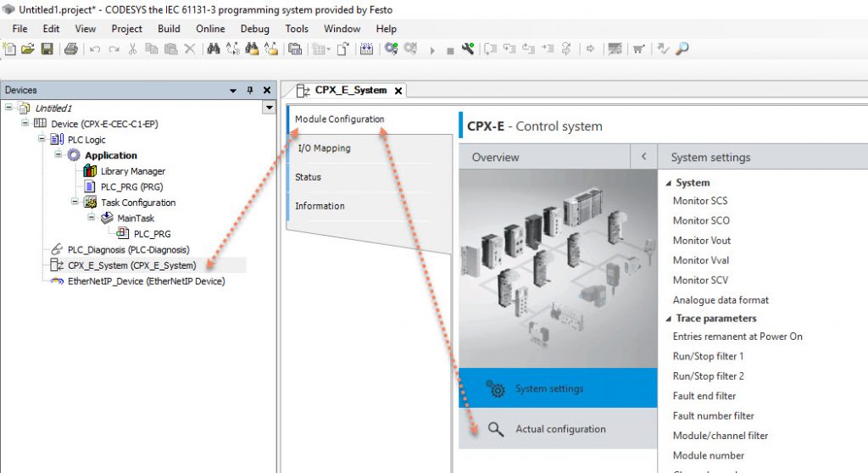Screen dimensions: 868x473
Task: Collapse the Device (CPX-E-CEC-C1-EP) node
Action: [x=25, y=122]
